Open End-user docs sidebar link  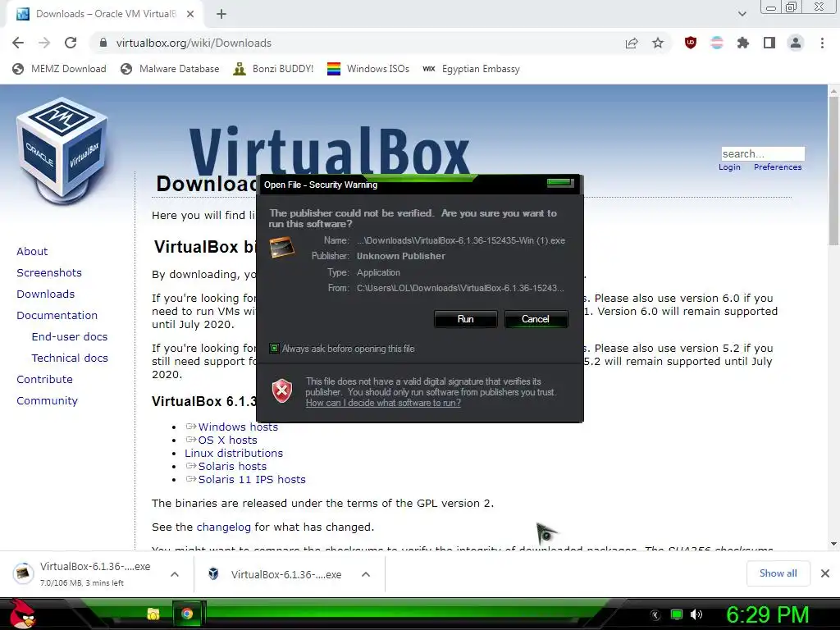(70, 336)
